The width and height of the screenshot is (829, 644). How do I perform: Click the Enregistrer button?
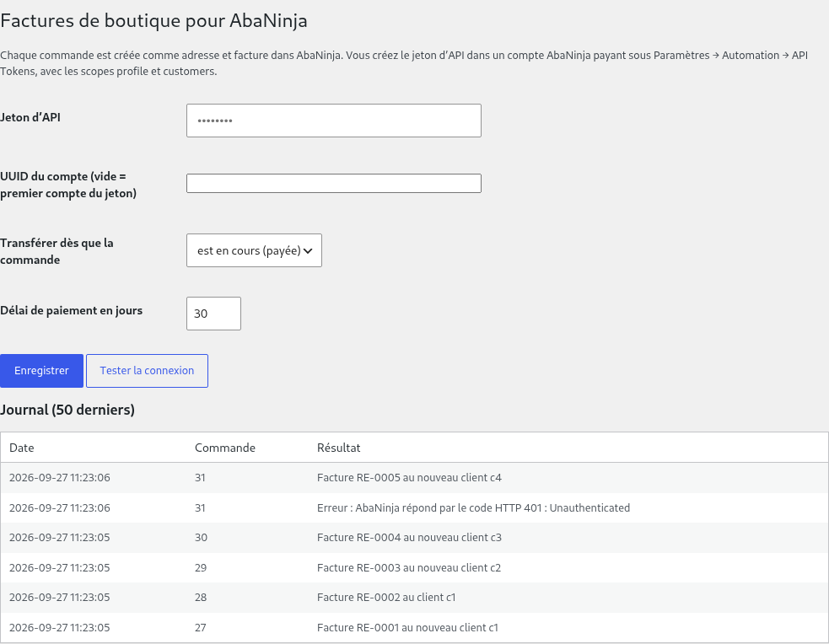pyautogui.click(x=42, y=371)
